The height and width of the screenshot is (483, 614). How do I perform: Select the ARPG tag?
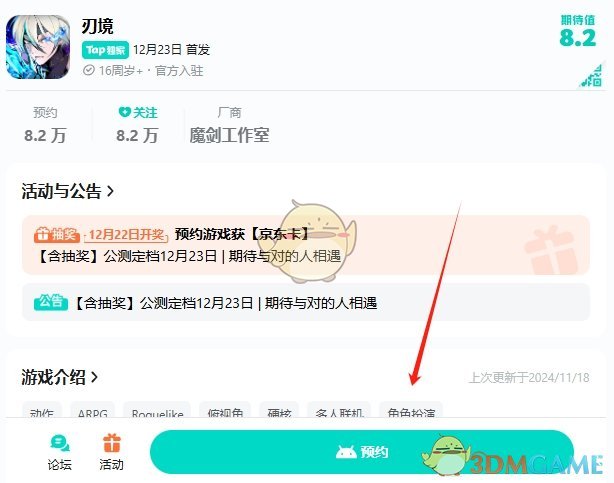click(92, 410)
